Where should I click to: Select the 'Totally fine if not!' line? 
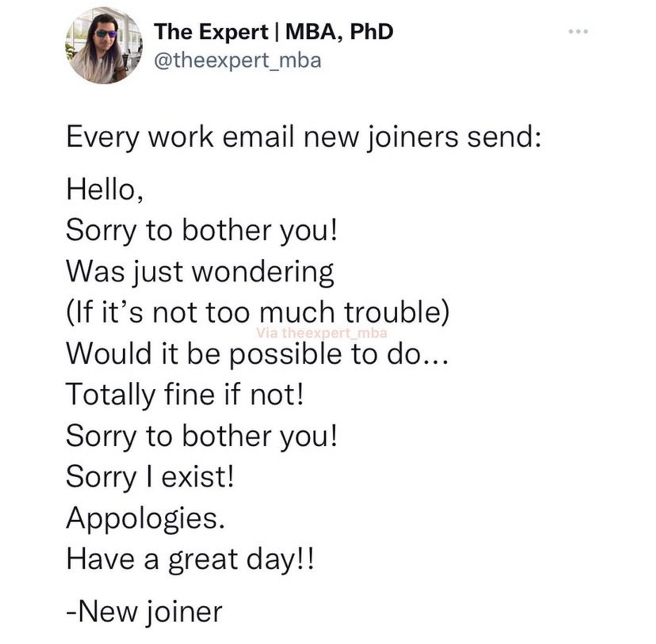point(185,395)
